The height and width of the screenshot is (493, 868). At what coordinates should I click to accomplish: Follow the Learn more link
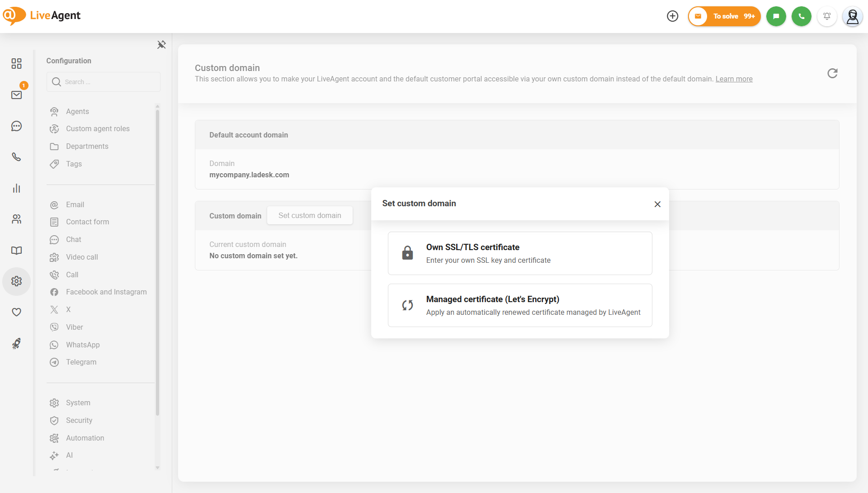734,79
